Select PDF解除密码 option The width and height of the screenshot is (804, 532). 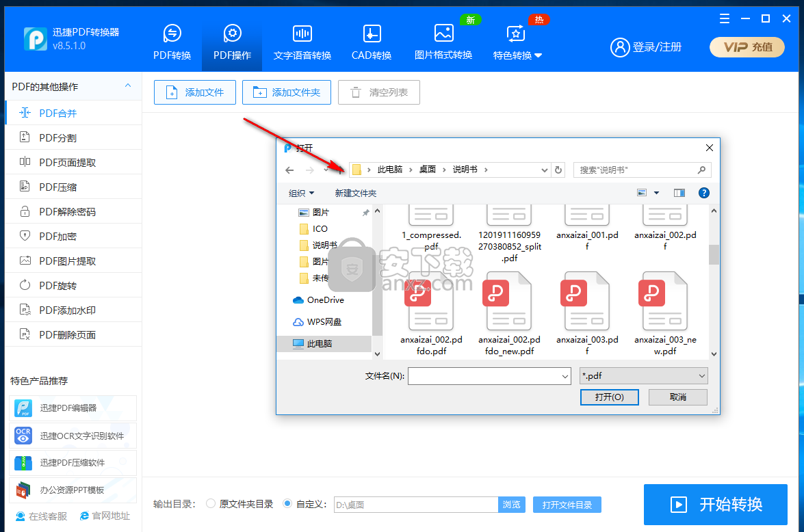click(x=73, y=211)
